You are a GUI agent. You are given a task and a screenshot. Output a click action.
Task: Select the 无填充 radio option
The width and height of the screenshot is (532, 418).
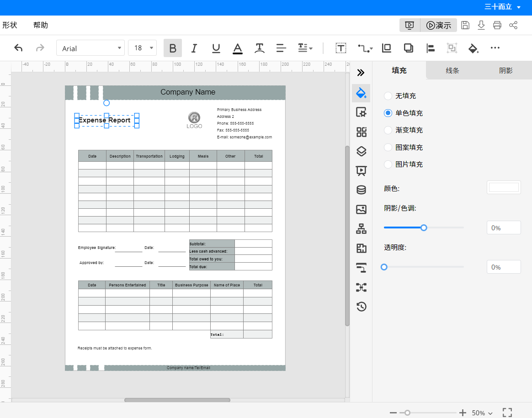point(388,96)
